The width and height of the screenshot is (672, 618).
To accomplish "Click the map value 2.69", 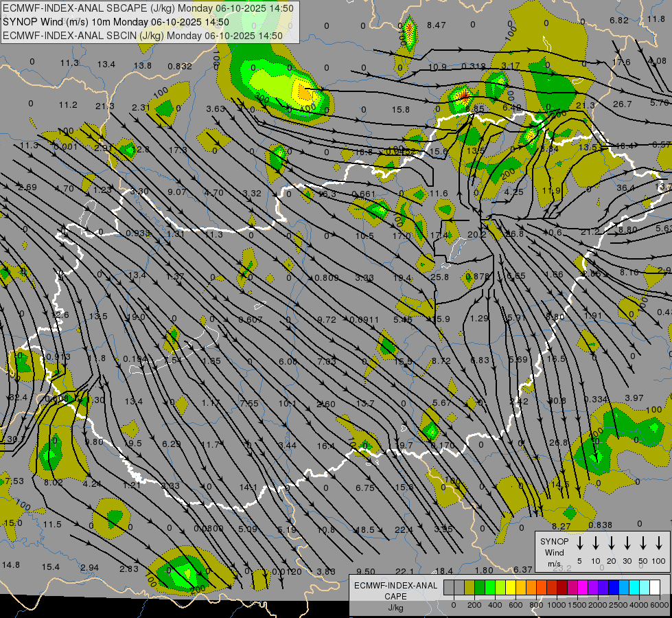I will point(27,187).
